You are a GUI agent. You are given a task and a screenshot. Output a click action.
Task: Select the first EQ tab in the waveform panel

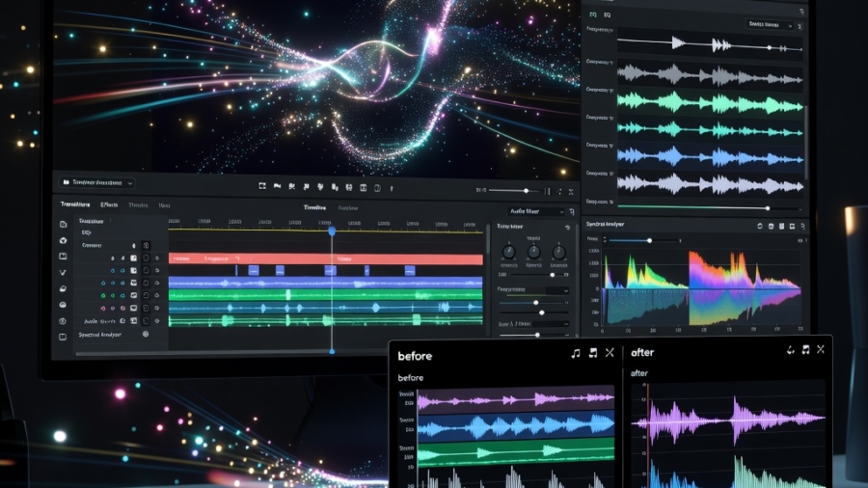click(593, 14)
